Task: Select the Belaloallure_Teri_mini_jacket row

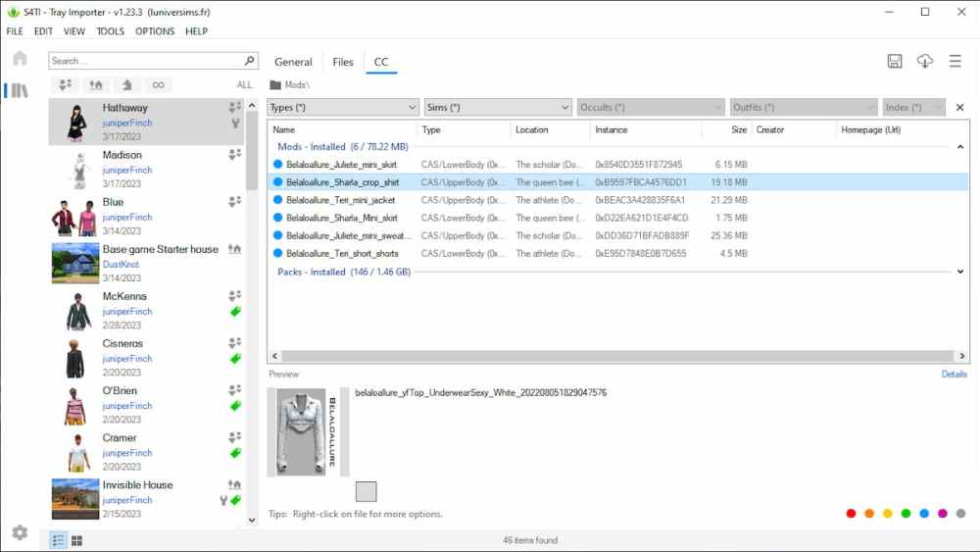Action: (340, 200)
